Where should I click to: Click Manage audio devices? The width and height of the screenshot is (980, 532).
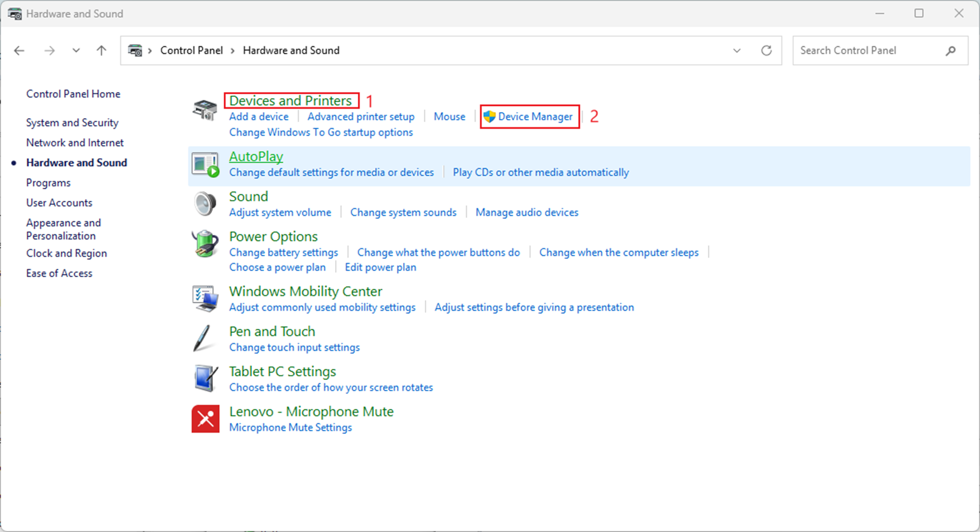pyautogui.click(x=527, y=212)
